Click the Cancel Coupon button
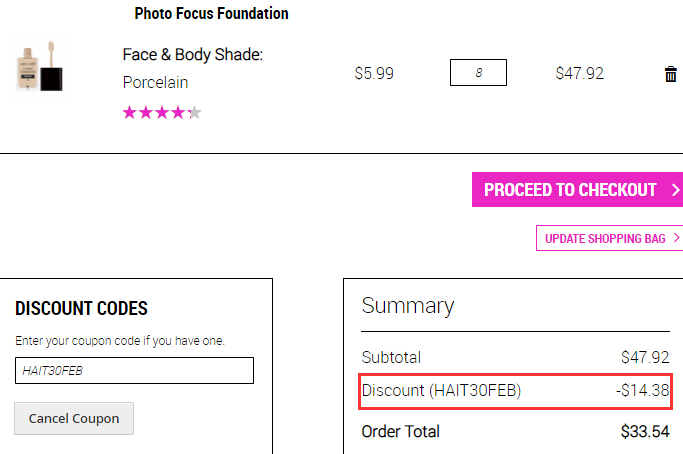The image size is (683, 454). point(74,418)
